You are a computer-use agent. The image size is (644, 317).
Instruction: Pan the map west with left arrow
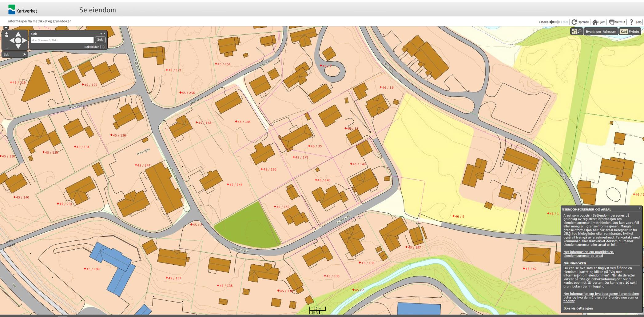(12, 40)
